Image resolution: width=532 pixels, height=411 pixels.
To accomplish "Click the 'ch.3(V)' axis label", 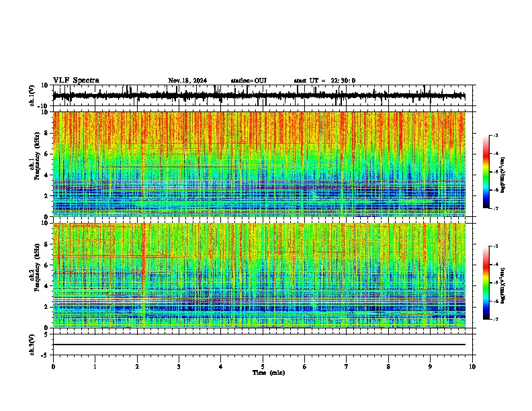I will click(x=32, y=345).
